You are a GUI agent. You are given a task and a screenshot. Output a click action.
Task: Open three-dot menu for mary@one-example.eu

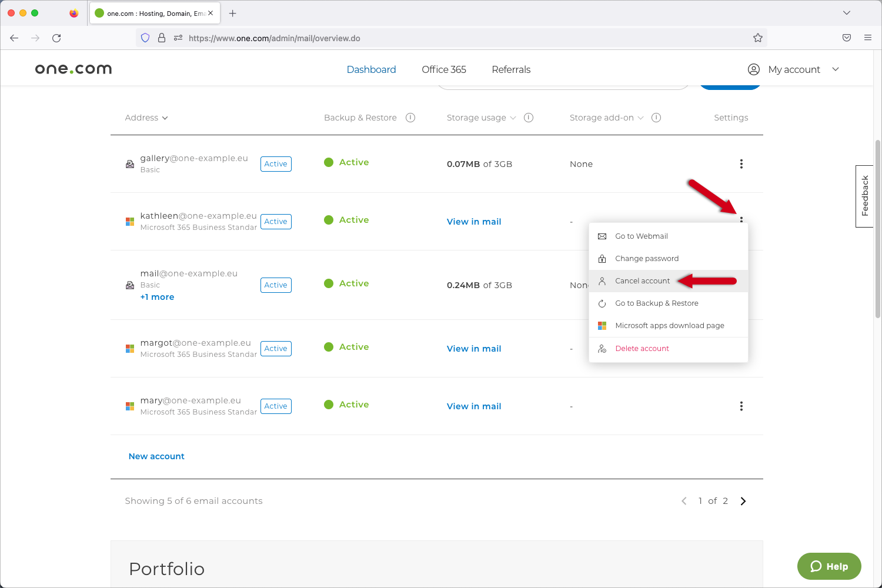pyautogui.click(x=741, y=406)
